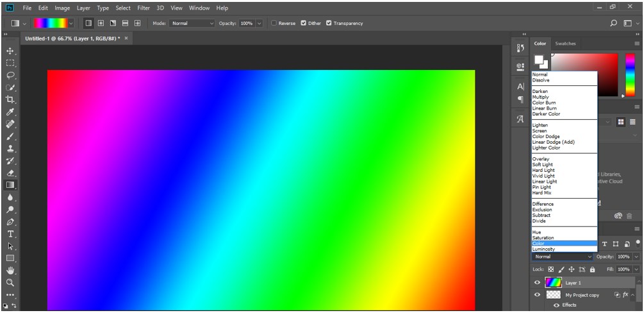Click the search magnifier icon
The height and width of the screenshot is (313, 644).
pyautogui.click(x=614, y=24)
